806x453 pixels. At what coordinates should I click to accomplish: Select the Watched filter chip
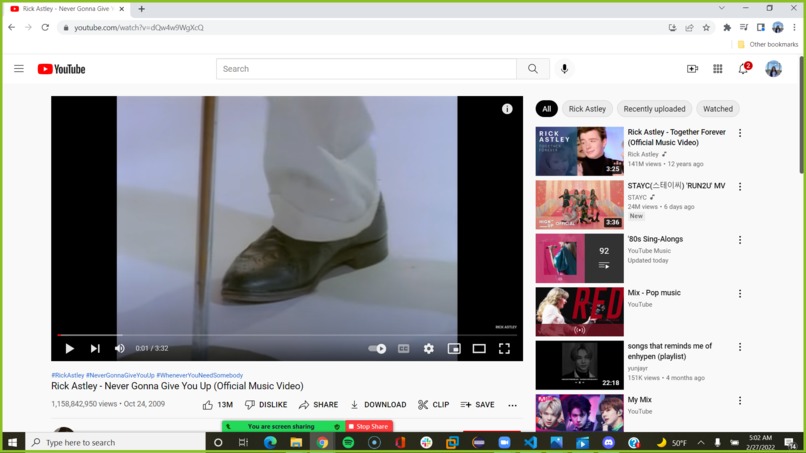coord(718,109)
